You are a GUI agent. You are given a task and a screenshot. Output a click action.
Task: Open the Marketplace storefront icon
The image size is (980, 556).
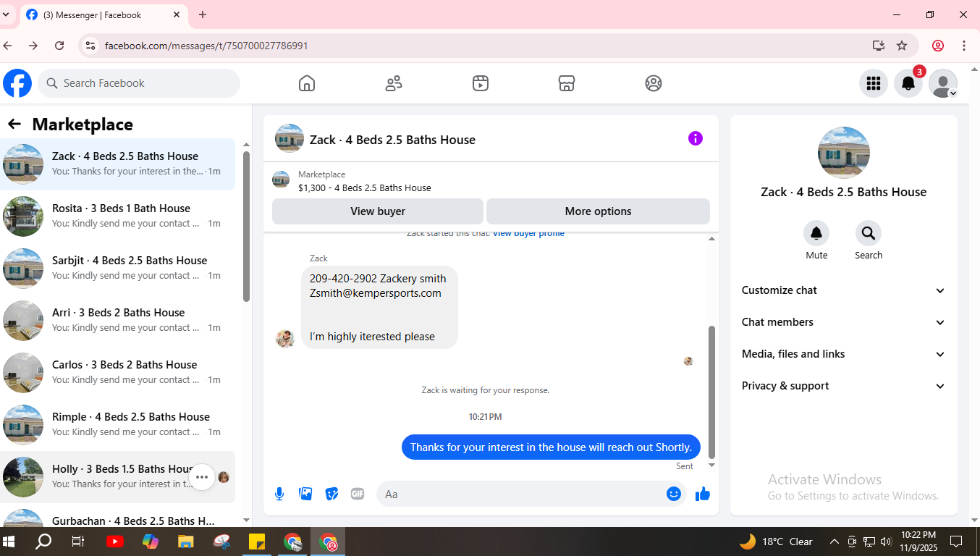point(567,83)
